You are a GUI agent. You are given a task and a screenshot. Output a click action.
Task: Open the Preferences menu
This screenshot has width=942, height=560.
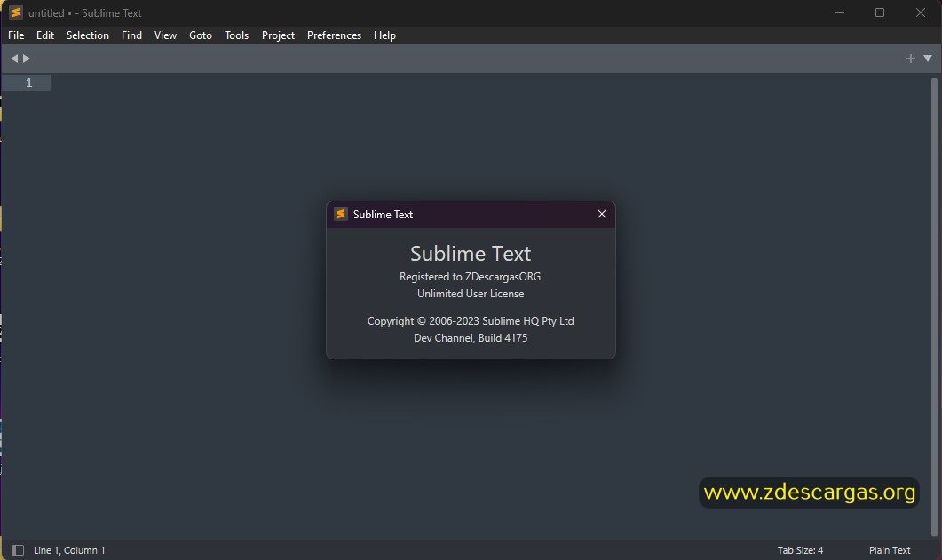(x=334, y=35)
